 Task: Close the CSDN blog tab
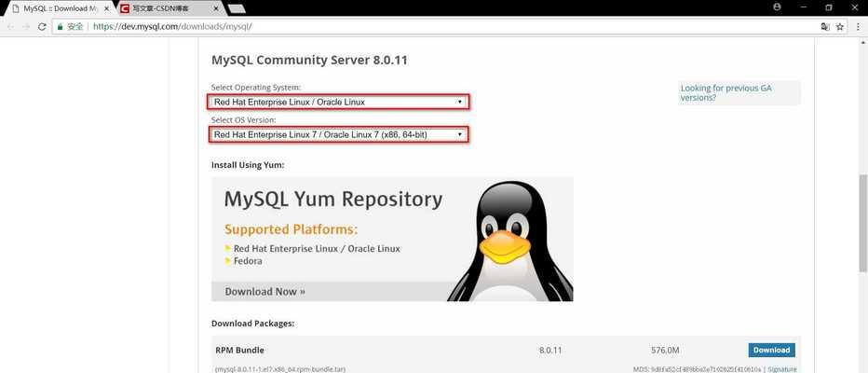point(215,9)
